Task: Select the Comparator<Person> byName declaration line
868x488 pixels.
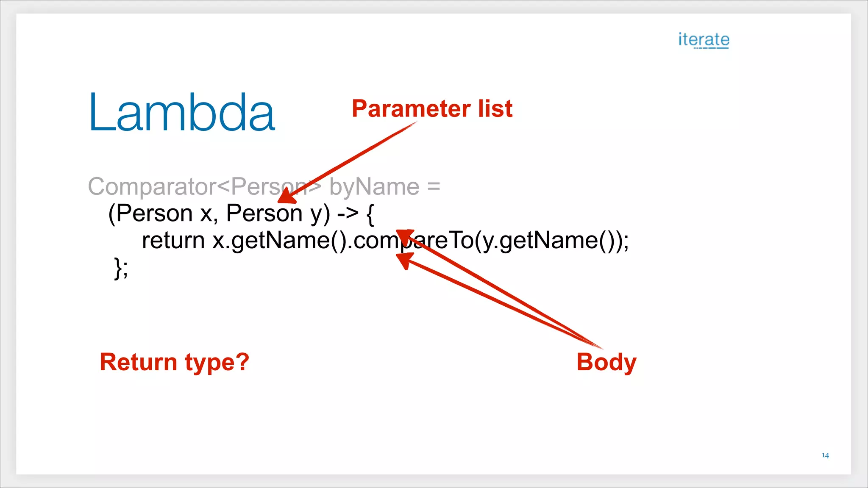Action: click(x=264, y=186)
